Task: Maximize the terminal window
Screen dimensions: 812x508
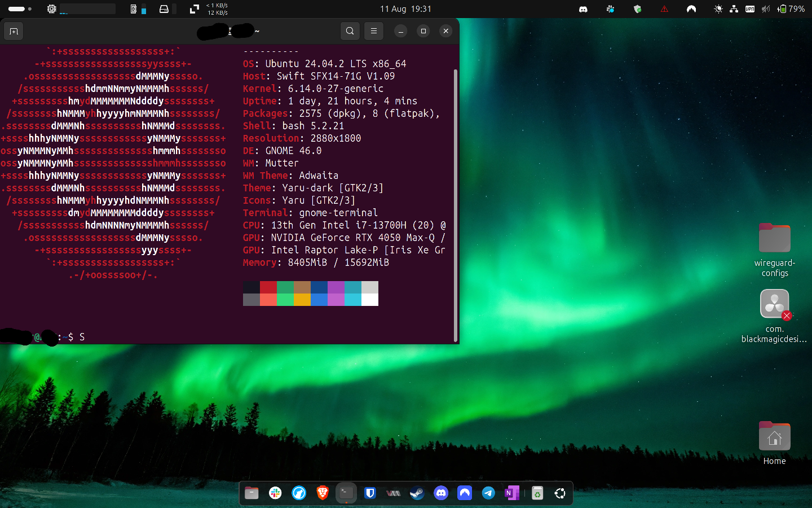Action: [423, 31]
